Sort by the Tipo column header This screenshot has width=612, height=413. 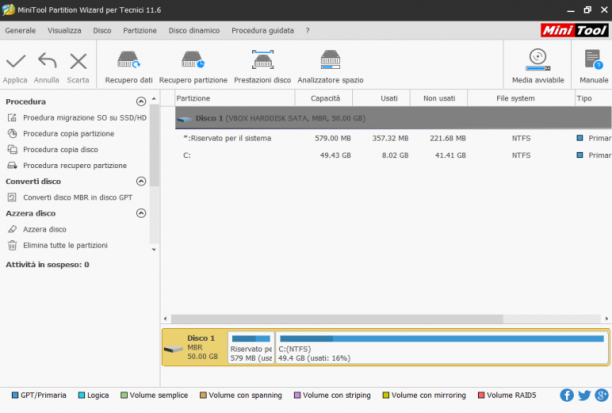point(593,98)
